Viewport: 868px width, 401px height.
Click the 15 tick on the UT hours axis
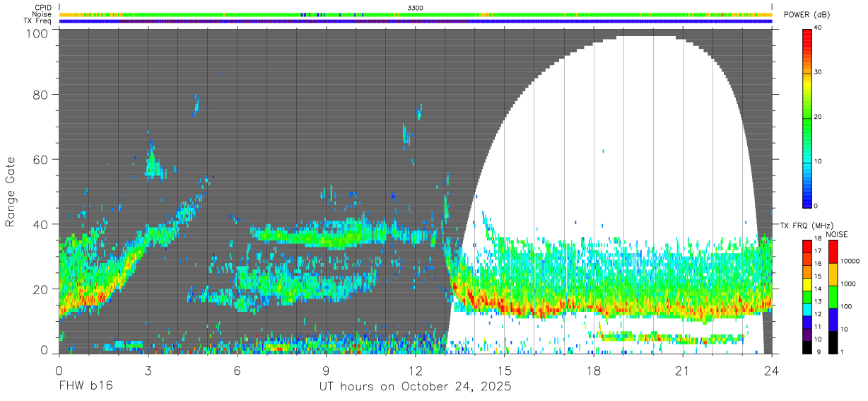click(x=505, y=370)
